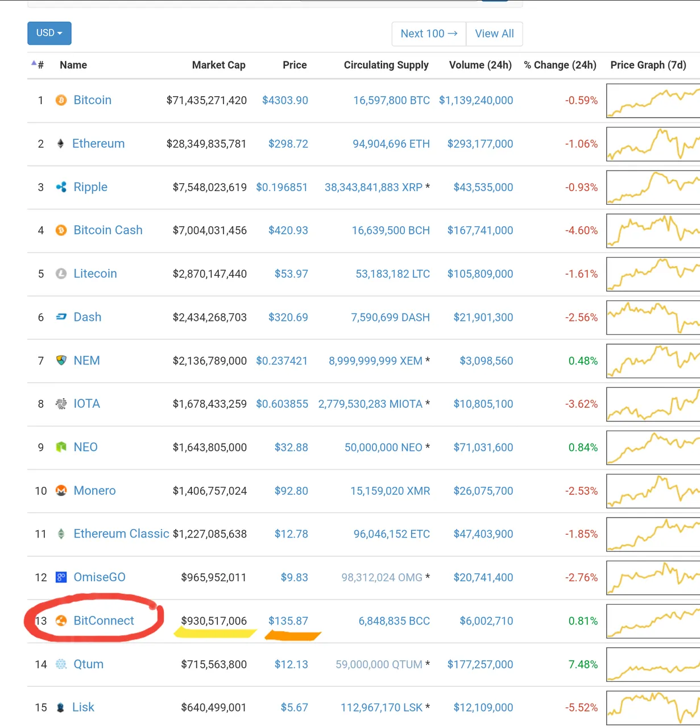
Task: Click Litecoin market cap $2,870,147,440
Action: click(x=210, y=274)
